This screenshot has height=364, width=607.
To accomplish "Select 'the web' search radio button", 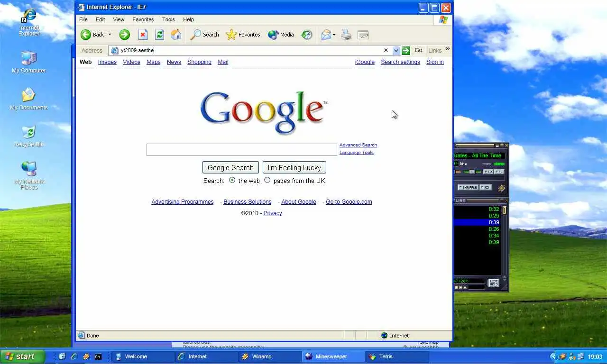I will tap(232, 180).
